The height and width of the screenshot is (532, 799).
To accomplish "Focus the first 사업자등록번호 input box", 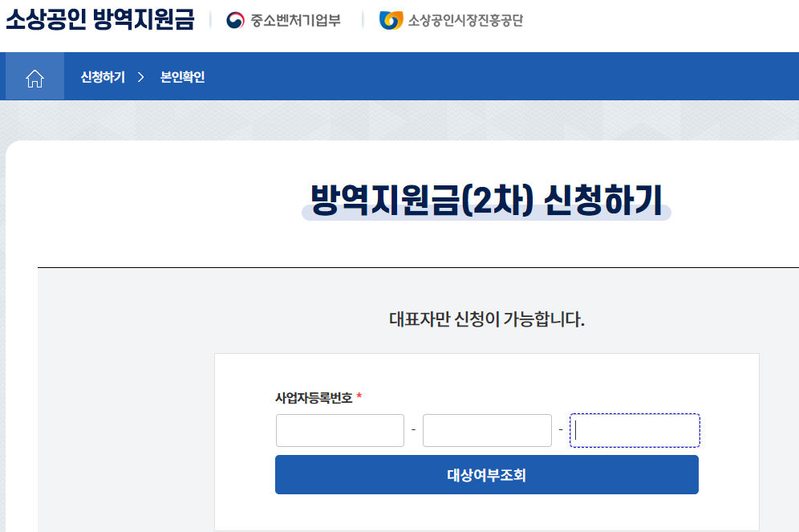I will pos(340,431).
